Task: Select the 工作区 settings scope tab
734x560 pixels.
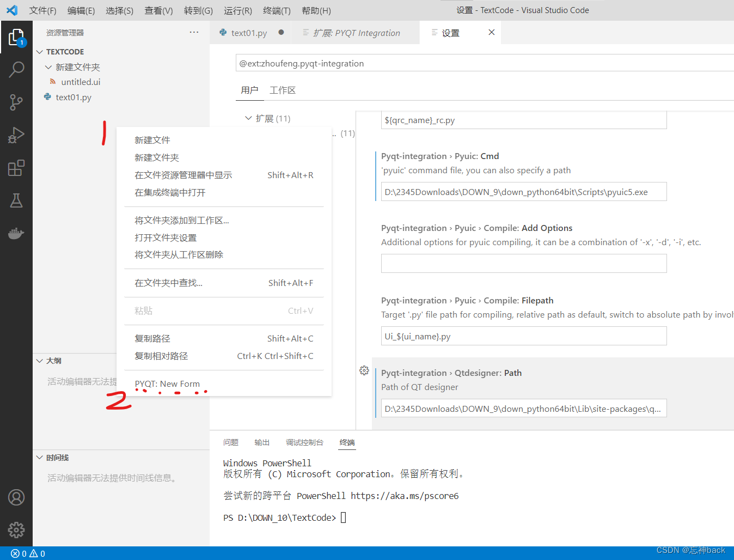Action: (x=283, y=90)
